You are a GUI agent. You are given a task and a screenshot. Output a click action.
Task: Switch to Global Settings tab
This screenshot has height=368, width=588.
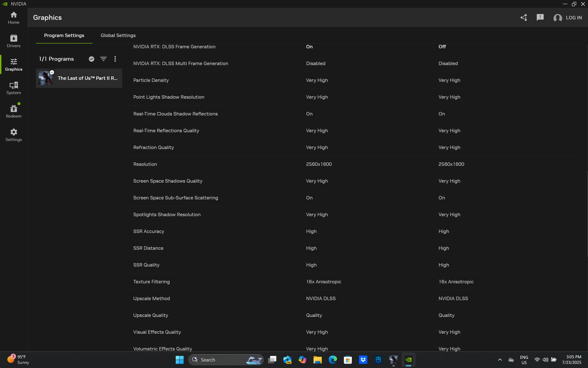(118, 35)
